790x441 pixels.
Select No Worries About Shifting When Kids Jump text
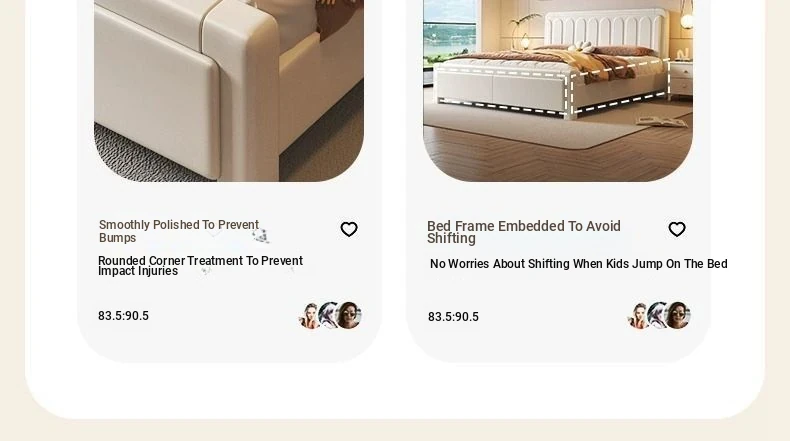(578, 264)
